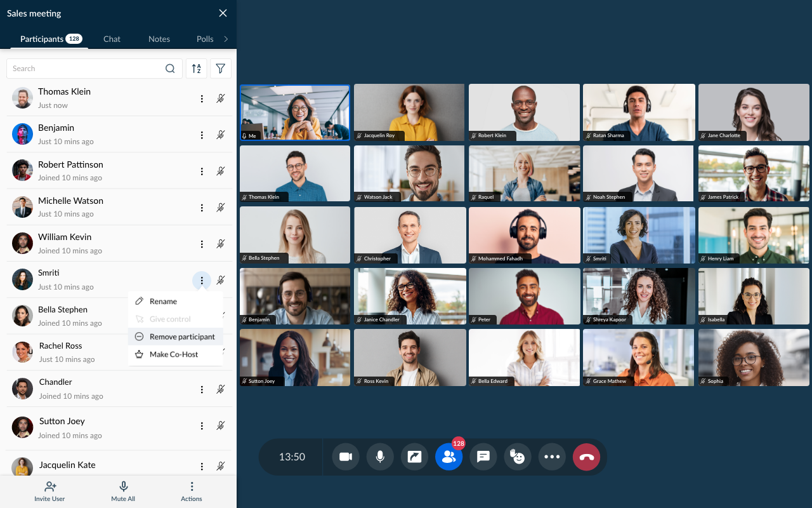This screenshot has height=508, width=812.
Task: Open the more options ellipsis in the toolbar
Action: tap(551, 457)
